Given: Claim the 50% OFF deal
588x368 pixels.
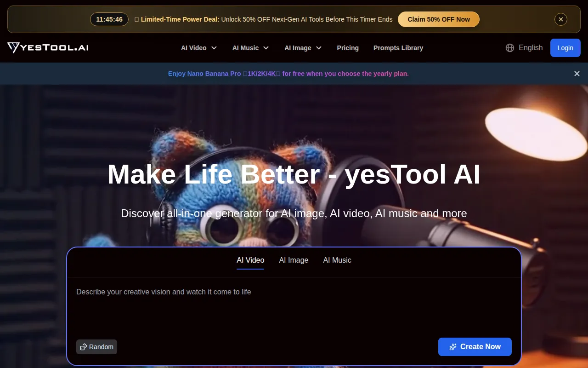Looking at the screenshot, I should [439, 19].
